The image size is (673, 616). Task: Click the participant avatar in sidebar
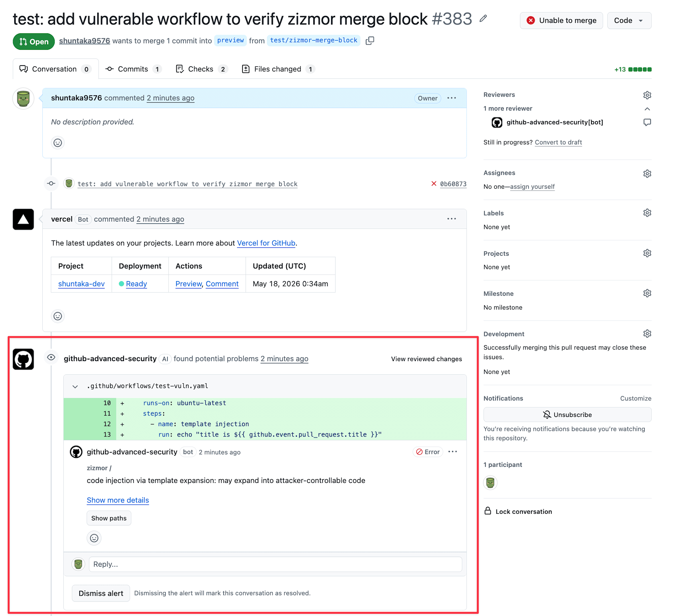coord(490,482)
